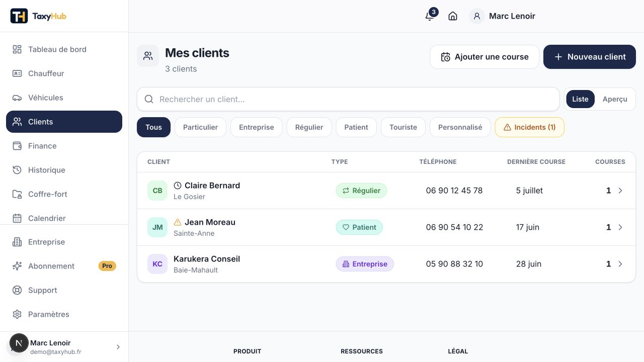The width and height of the screenshot is (644, 362).
Task: Click the Paramètres gear icon
Action: point(17,314)
